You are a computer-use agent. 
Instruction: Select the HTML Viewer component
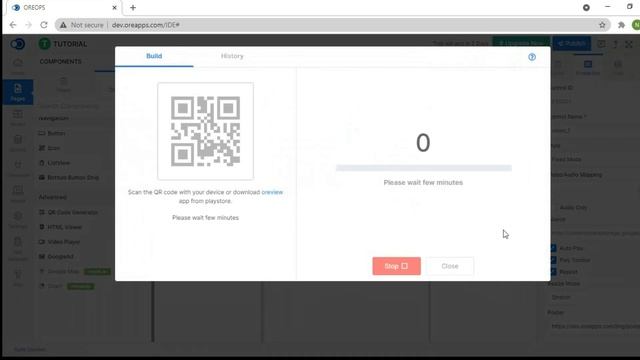[60, 227]
